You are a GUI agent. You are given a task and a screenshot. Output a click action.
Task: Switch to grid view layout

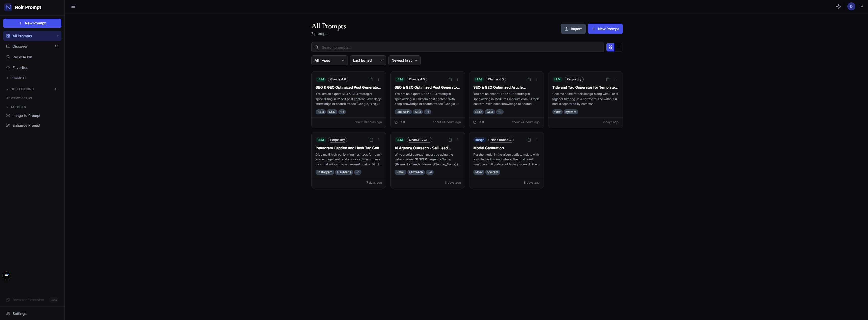tap(610, 47)
